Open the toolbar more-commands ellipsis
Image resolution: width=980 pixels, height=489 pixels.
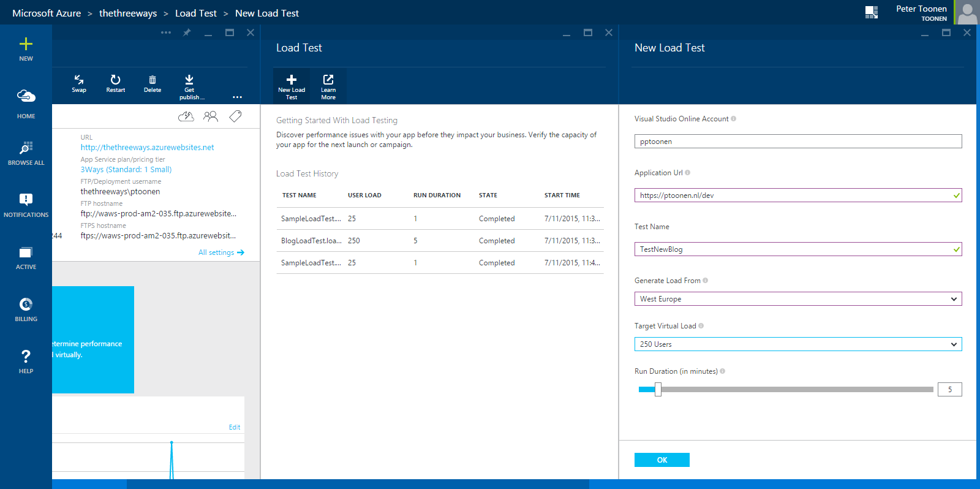(x=237, y=97)
